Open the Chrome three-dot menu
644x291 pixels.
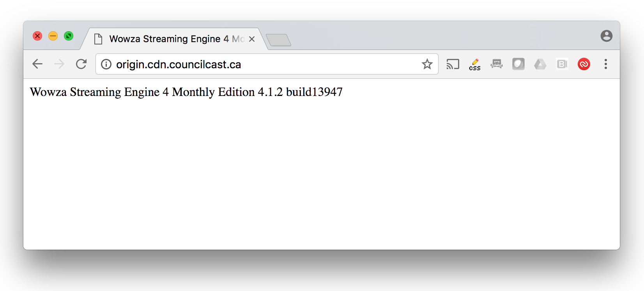coord(606,64)
